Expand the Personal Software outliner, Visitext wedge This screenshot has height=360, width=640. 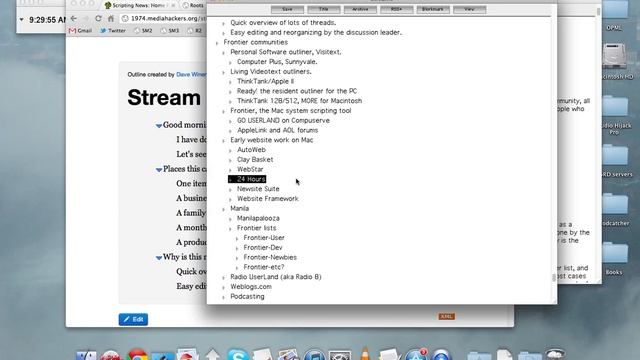[223, 53]
